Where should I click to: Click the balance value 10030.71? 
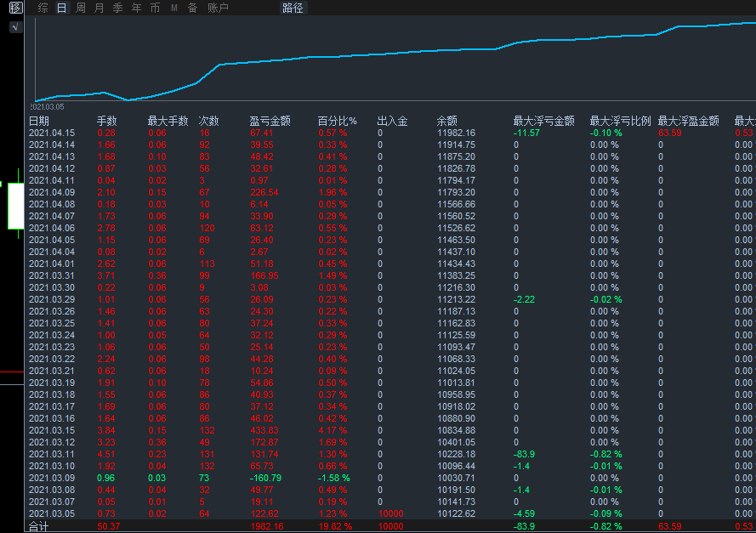pos(456,478)
